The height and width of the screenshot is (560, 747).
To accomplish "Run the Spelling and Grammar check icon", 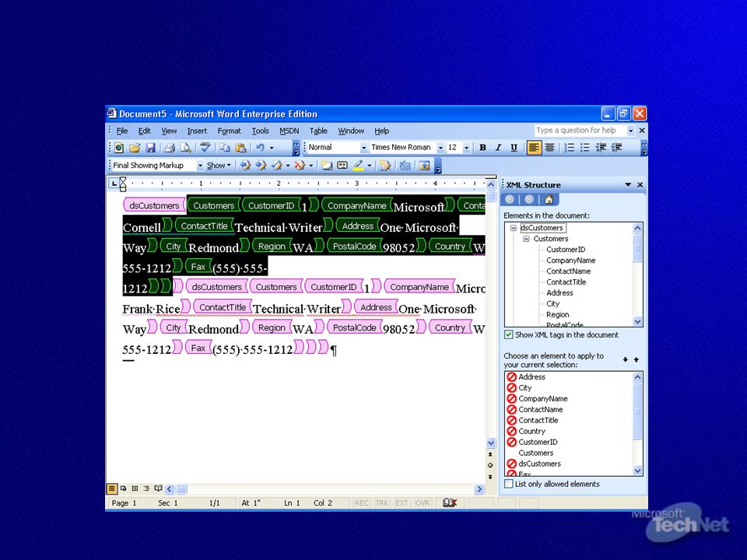I will (205, 148).
